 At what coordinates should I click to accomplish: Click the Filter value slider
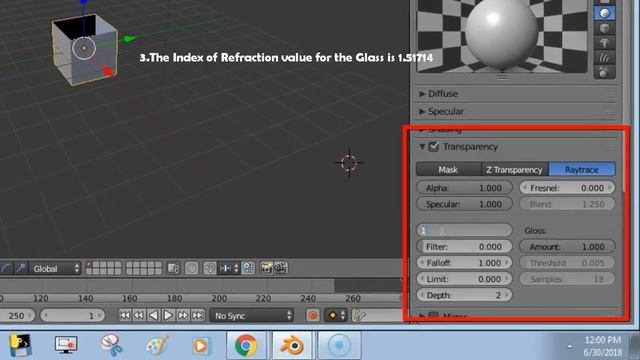[x=464, y=247]
